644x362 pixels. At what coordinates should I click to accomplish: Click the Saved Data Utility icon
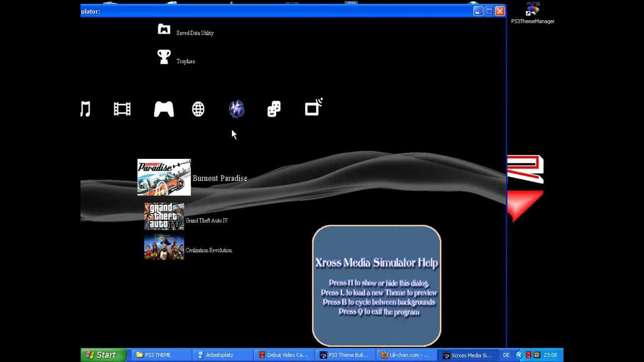164,30
